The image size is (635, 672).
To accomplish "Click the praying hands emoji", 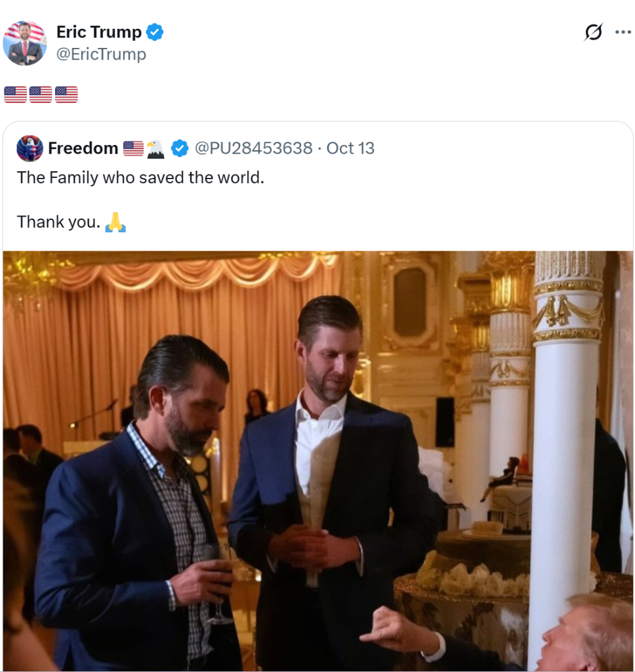I will (x=115, y=222).
